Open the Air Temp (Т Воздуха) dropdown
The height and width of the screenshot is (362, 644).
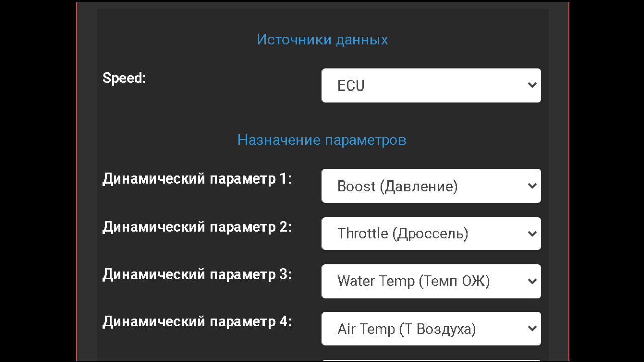(431, 329)
